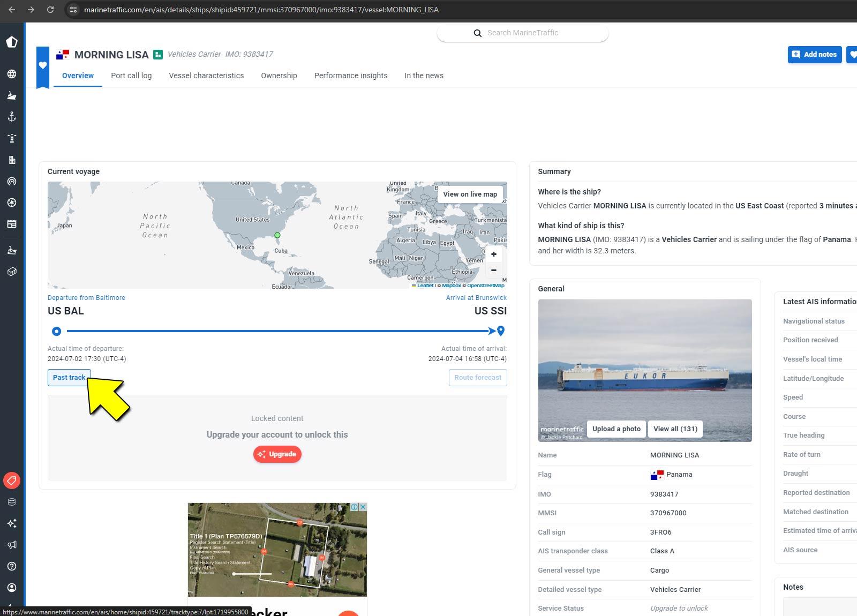This screenshot has width=857, height=616.
Task: Open the In the news tab
Action: pos(424,76)
